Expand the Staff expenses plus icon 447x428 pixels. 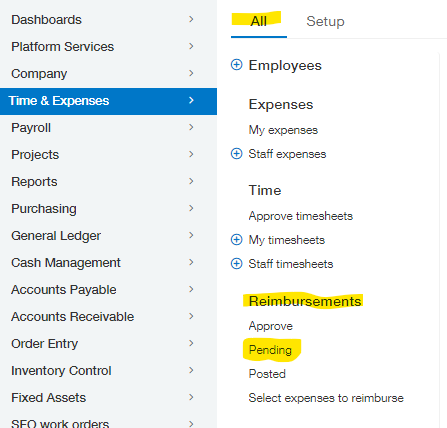[x=236, y=154]
